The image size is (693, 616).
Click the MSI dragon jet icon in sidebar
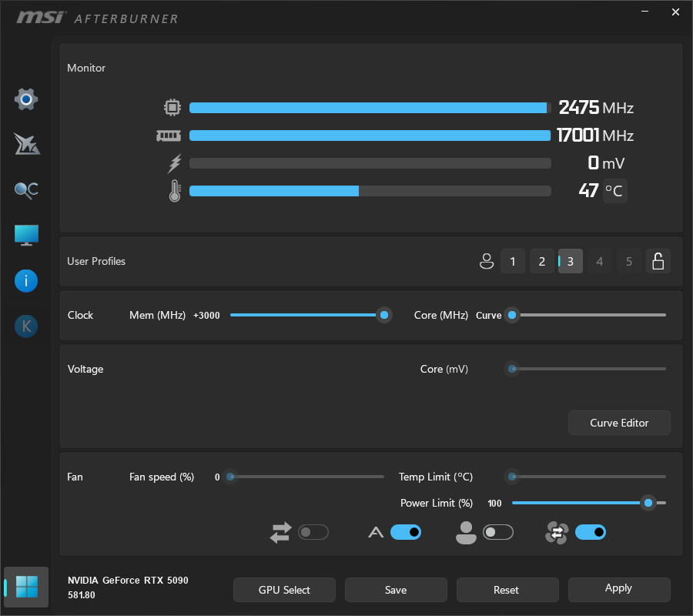26,144
